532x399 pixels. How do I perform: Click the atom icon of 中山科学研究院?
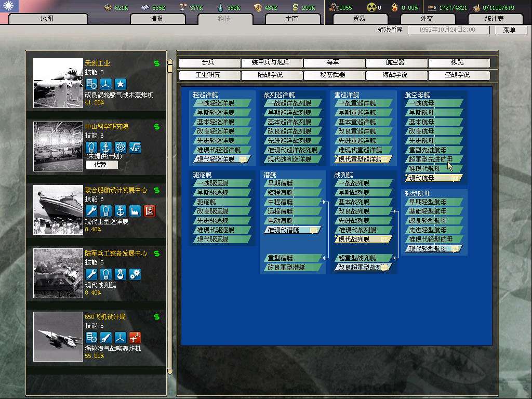(x=121, y=148)
